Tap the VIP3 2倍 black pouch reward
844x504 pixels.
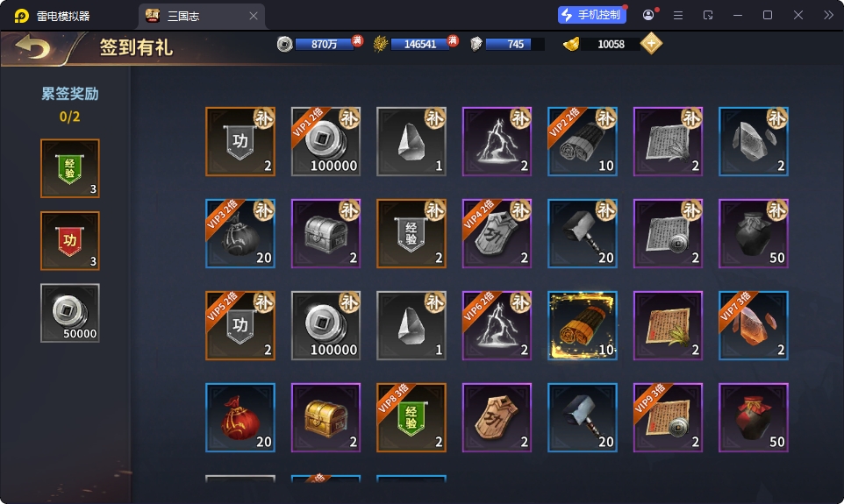(x=240, y=233)
